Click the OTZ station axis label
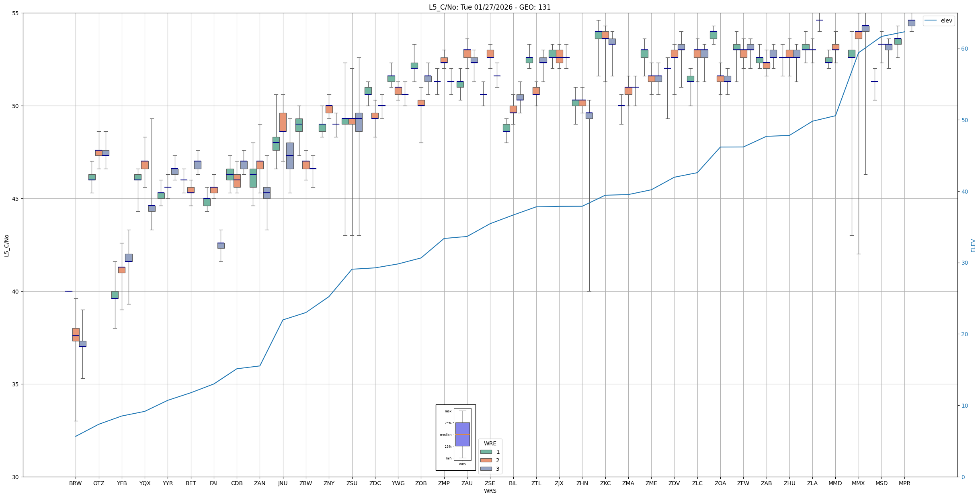Screen dimensions: 980x498 pos(98,483)
